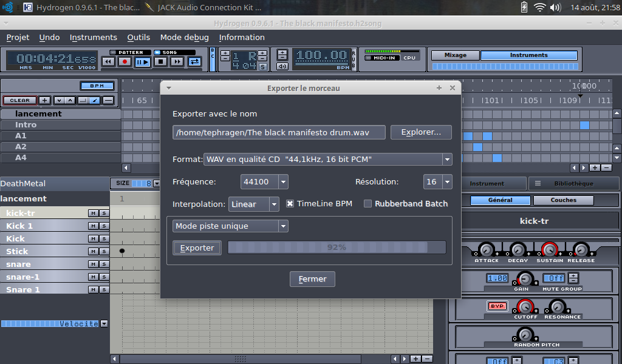Click the fast-forward transport button
This screenshot has height=364, width=622.
177,62
